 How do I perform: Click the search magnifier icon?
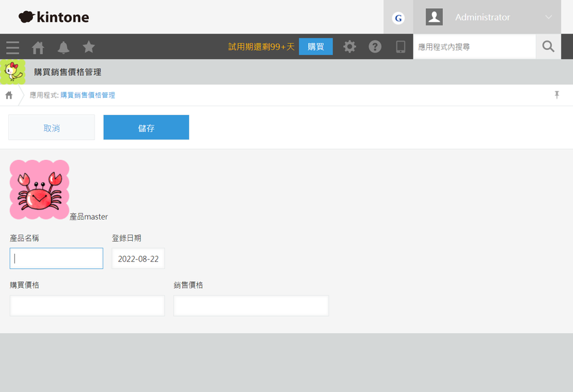tap(548, 47)
